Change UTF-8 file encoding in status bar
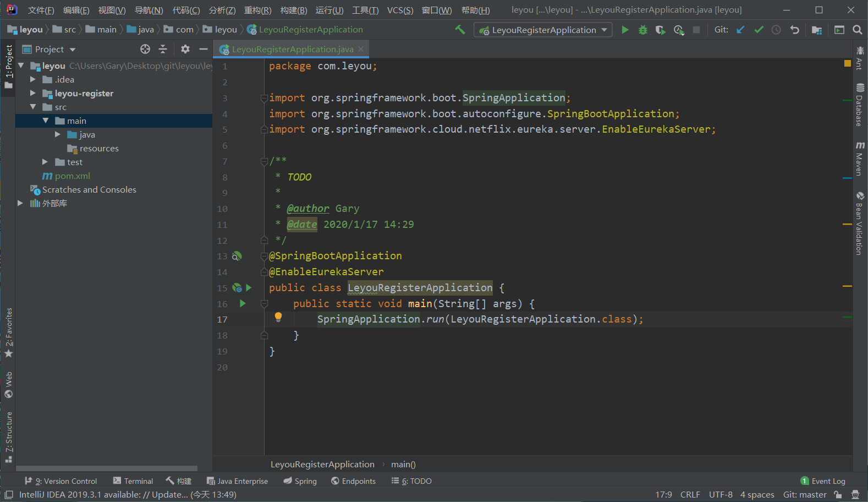The image size is (868, 502). pos(721,495)
